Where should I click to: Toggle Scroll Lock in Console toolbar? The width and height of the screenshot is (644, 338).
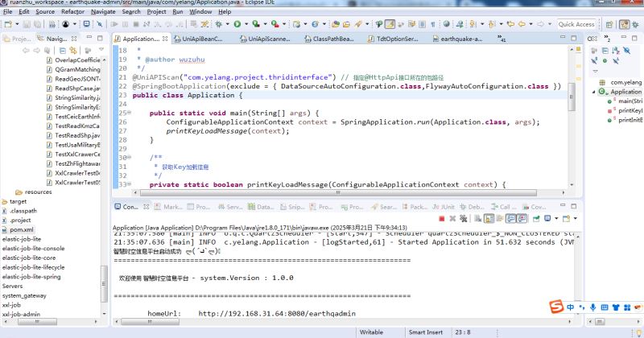point(489,218)
